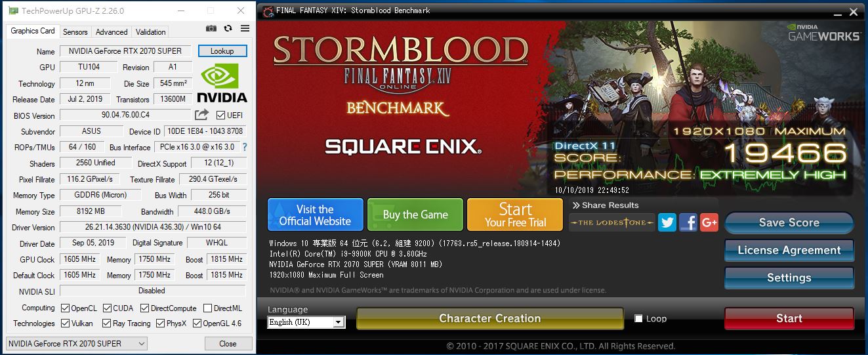
Task: Click the Bus Interface question mark icon
Action: (x=245, y=147)
